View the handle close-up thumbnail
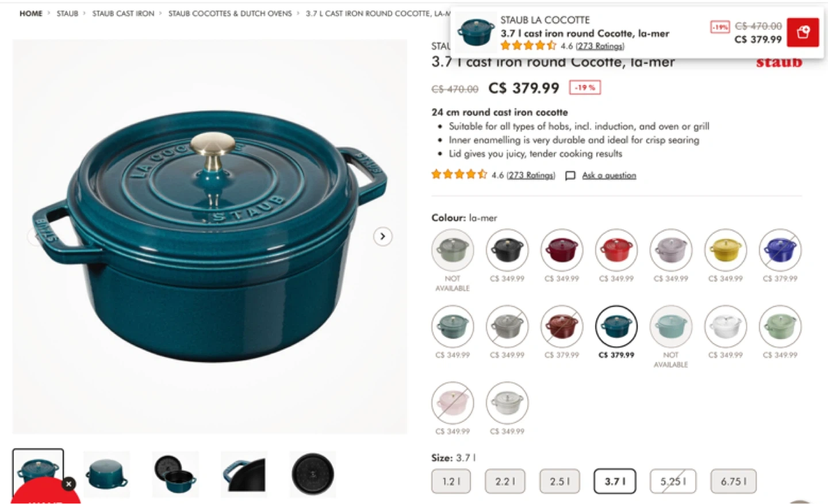The height and width of the screenshot is (504, 828). pos(244,474)
